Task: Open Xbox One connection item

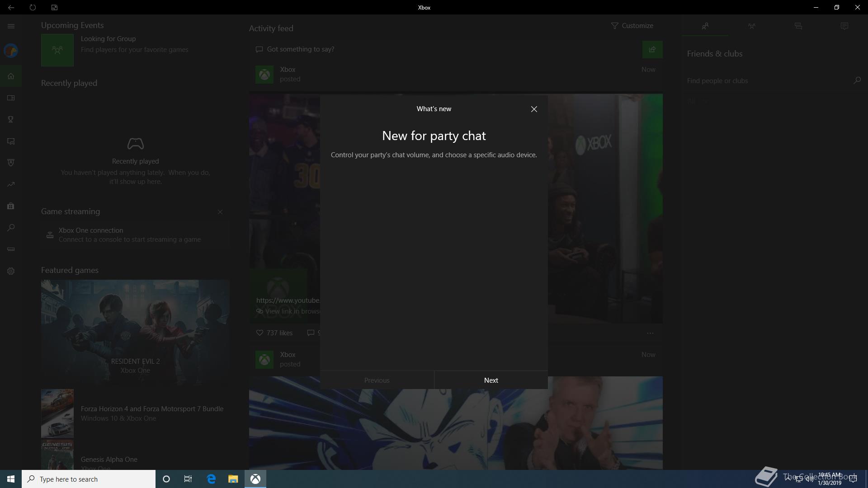Action: pos(135,235)
